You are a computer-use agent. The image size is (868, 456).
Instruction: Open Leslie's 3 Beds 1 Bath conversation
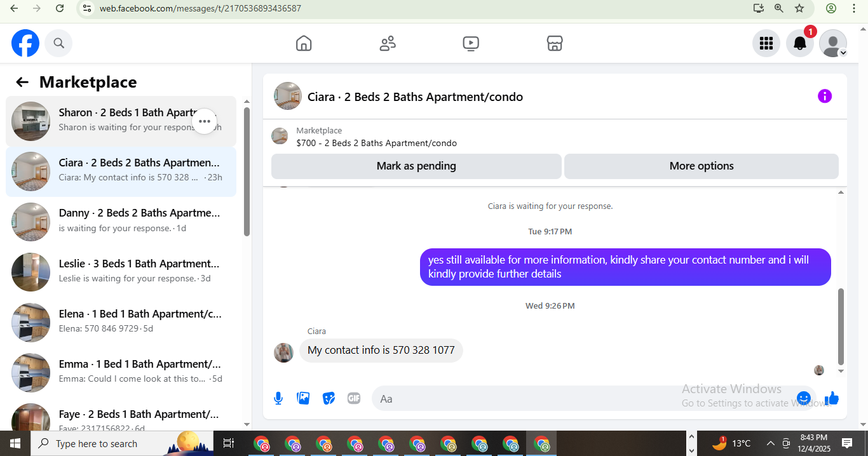coord(121,272)
